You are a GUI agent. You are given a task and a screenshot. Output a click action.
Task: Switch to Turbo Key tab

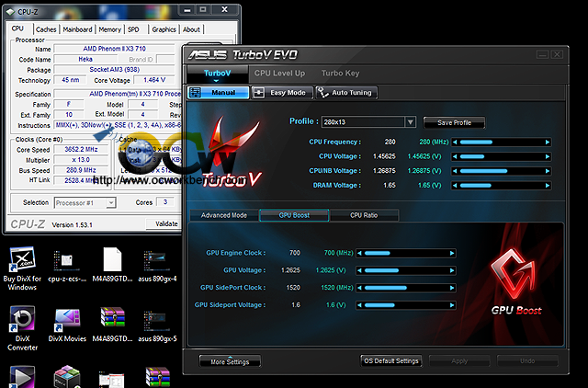point(340,74)
